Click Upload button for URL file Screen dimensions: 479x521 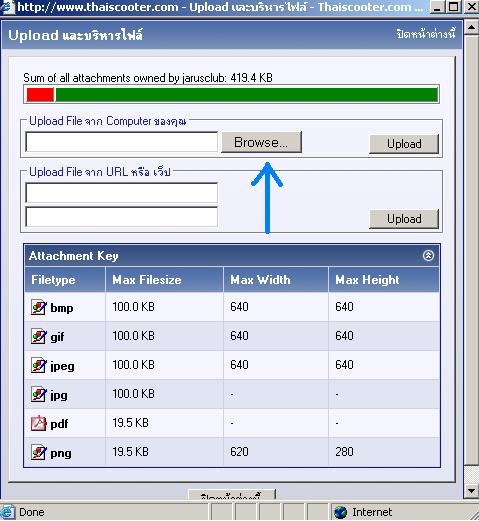[x=404, y=219]
